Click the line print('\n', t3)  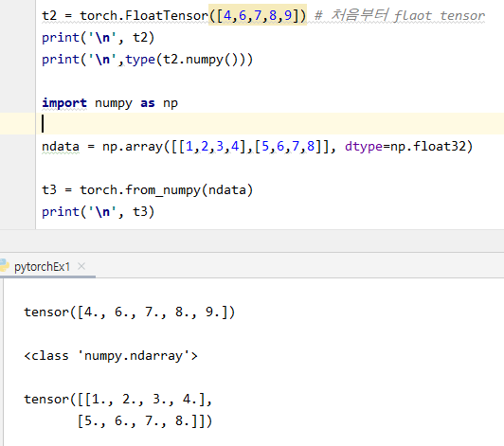pos(99,212)
